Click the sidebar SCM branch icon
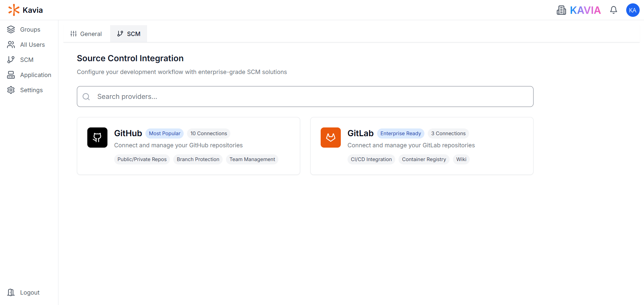Image resolution: width=644 pixels, height=305 pixels. [11, 60]
